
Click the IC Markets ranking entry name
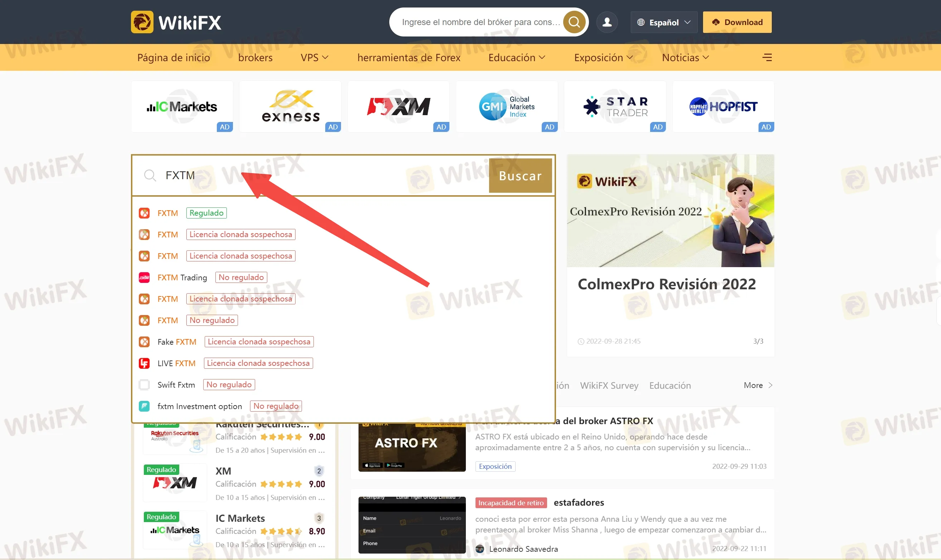[240, 518]
